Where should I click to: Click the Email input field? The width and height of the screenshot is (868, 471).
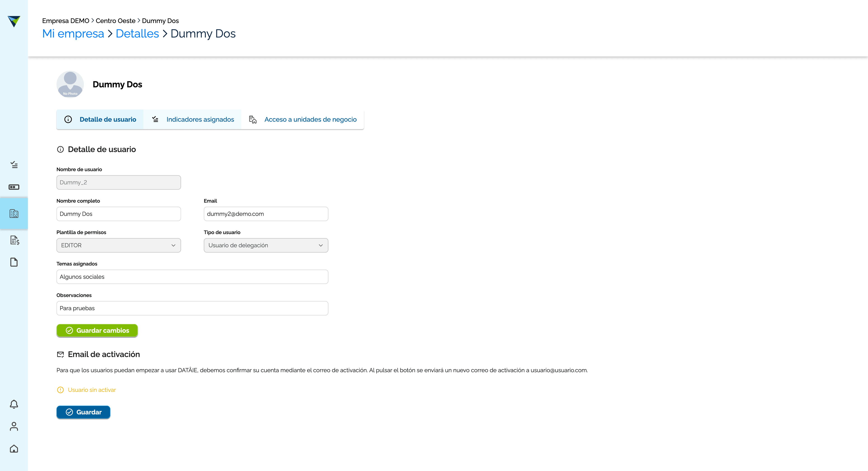pyautogui.click(x=266, y=214)
